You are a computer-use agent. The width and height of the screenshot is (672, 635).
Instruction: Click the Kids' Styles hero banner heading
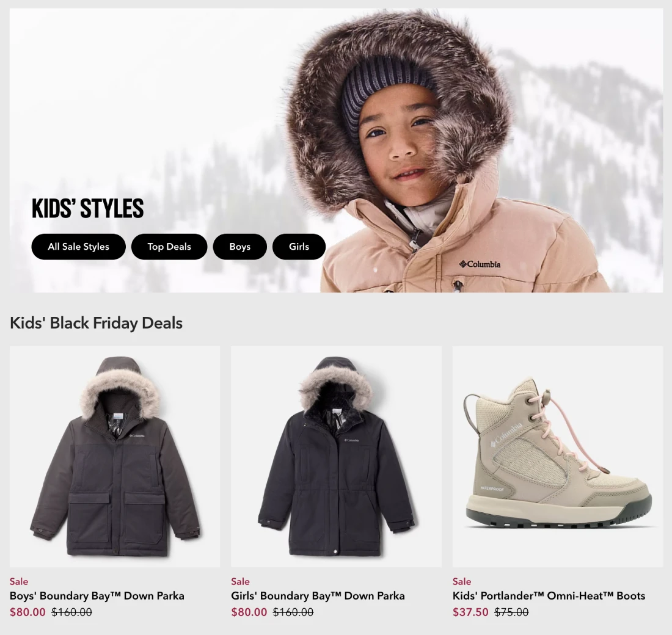(x=88, y=208)
